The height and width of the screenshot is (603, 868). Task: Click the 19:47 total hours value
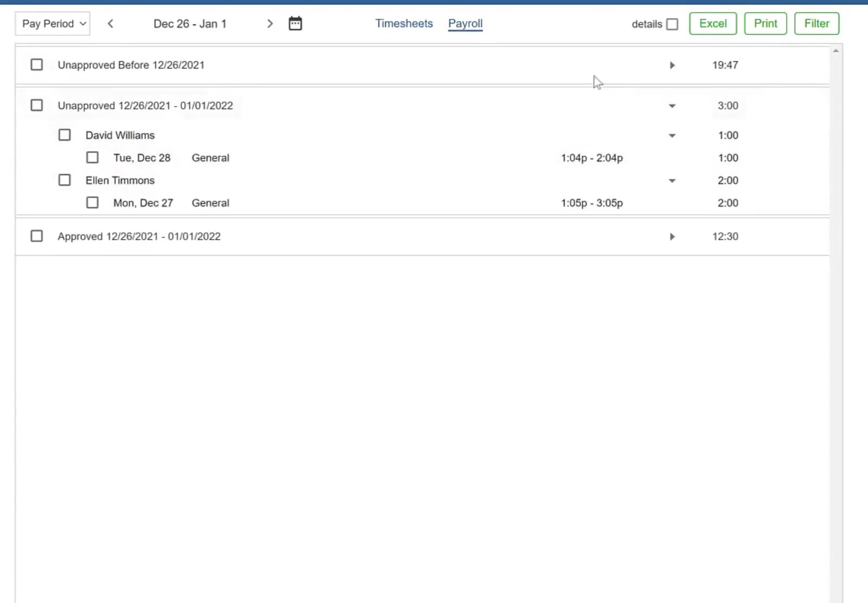coord(725,65)
